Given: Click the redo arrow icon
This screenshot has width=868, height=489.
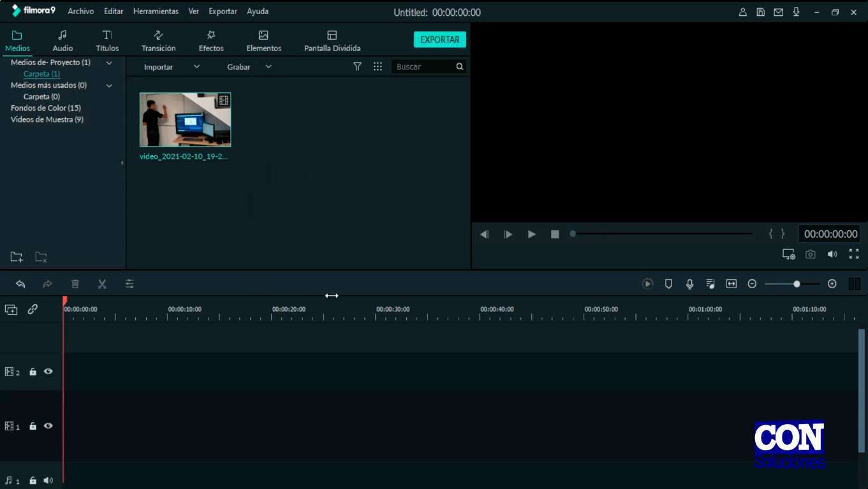Looking at the screenshot, I should click(47, 284).
